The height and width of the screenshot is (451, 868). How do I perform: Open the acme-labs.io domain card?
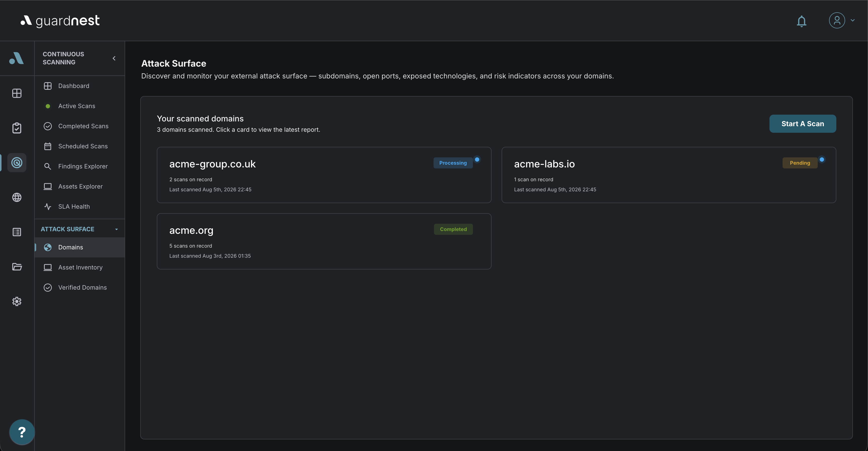(668, 175)
